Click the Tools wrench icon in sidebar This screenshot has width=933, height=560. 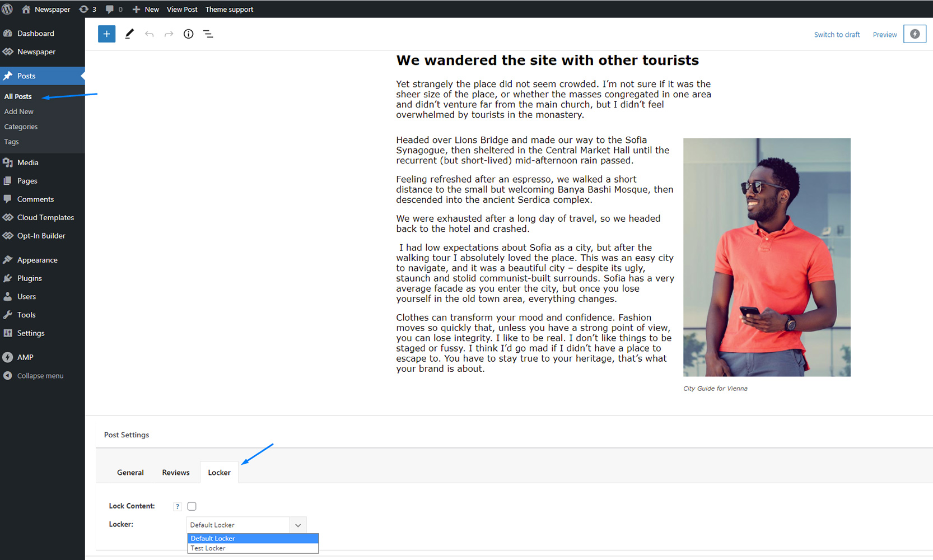tap(8, 315)
